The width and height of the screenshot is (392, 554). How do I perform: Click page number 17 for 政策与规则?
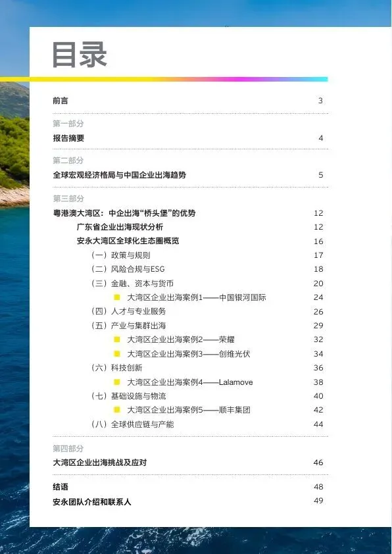pyautogui.click(x=318, y=255)
